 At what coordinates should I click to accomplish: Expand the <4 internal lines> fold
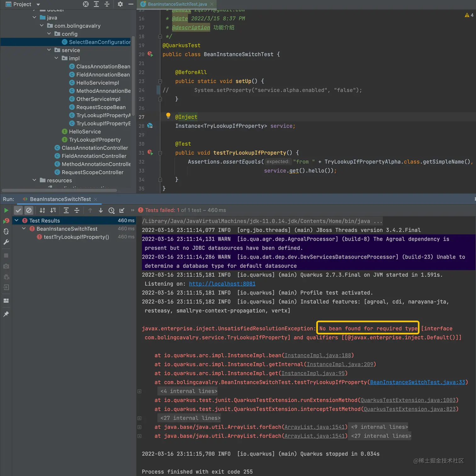click(139, 391)
